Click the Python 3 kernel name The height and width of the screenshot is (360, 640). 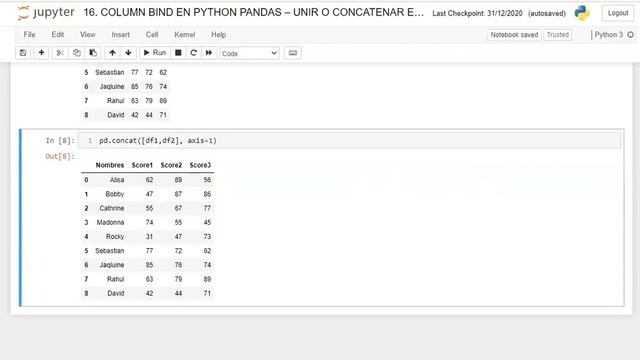[609, 35]
